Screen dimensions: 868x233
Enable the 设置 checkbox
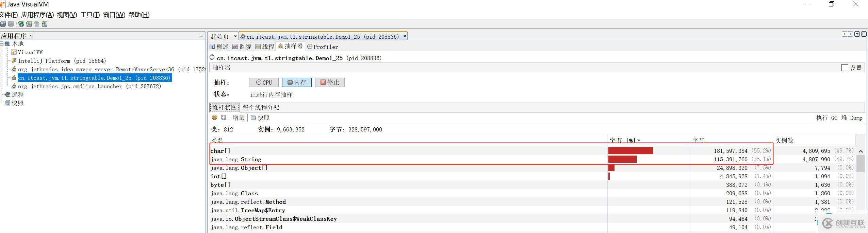point(845,68)
